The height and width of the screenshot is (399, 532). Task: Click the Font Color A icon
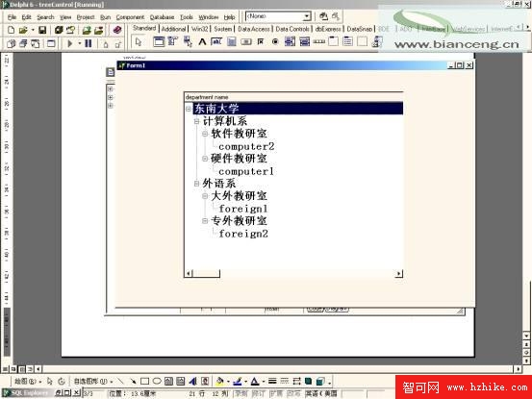click(x=255, y=382)
